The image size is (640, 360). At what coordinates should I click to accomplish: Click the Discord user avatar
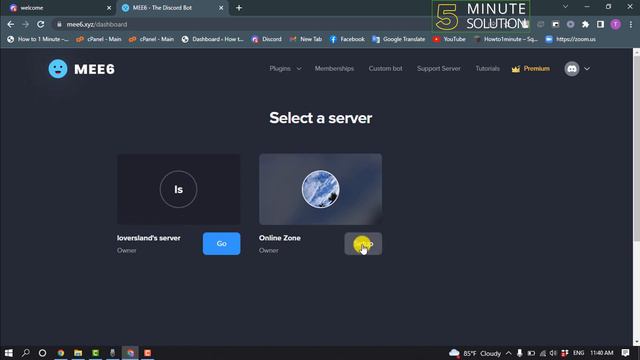[572, 69]
